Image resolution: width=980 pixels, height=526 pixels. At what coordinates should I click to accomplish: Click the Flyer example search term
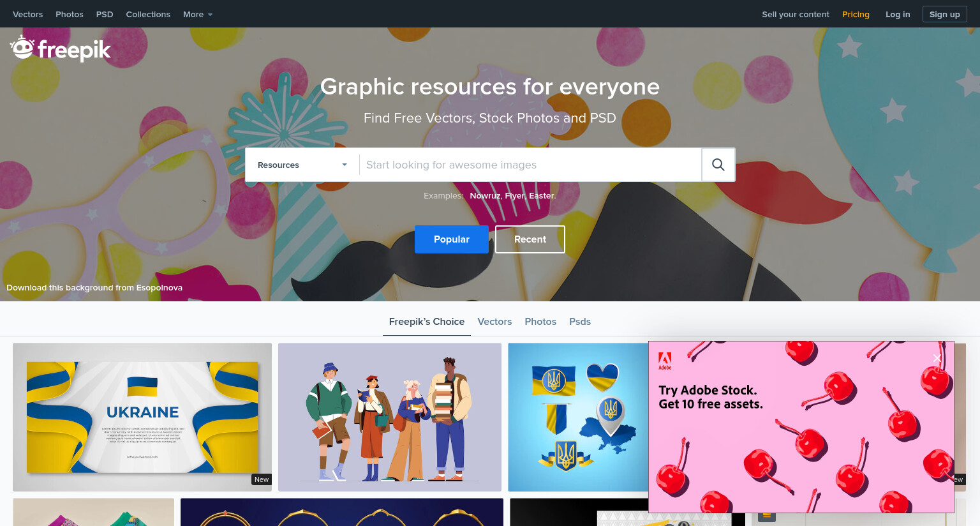(x=515, y=196)
